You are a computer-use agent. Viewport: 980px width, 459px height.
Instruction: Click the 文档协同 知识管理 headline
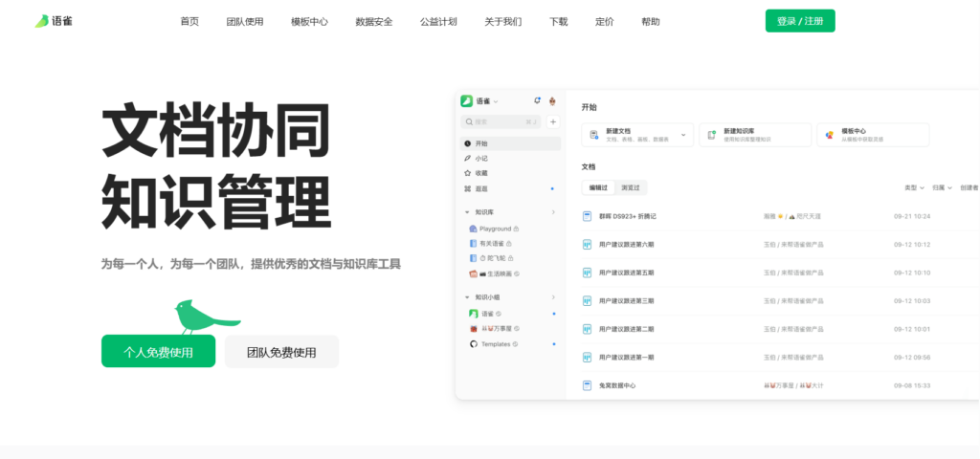click(216, 165)
